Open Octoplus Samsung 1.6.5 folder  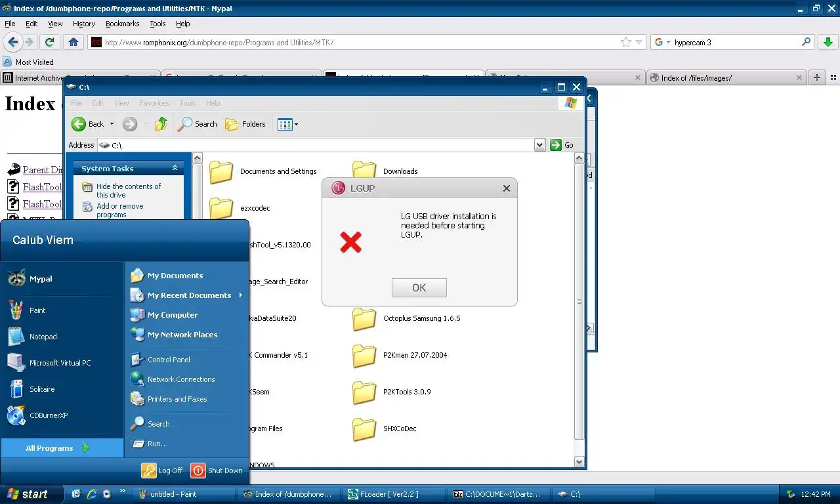pyautogui.click(x=406, y=318)
